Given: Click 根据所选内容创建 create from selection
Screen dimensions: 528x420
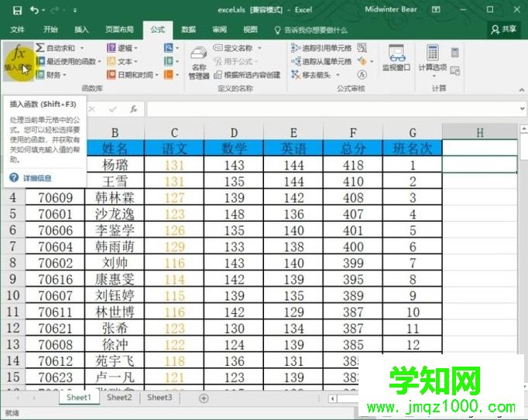Looking at the screenshot, I should [247, 75].
